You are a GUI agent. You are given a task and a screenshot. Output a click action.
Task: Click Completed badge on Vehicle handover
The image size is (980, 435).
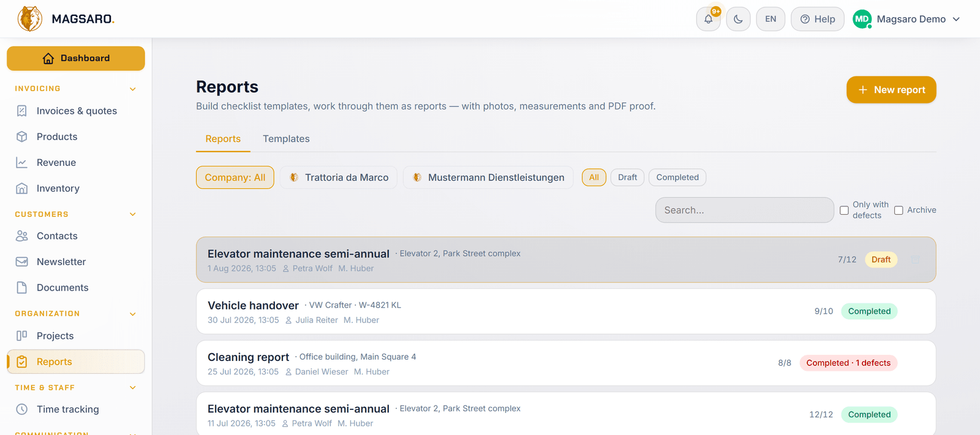[869, 311]
